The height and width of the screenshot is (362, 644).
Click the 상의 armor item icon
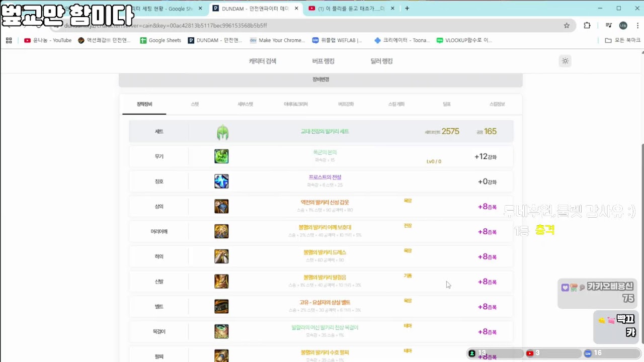pos(221,206)
